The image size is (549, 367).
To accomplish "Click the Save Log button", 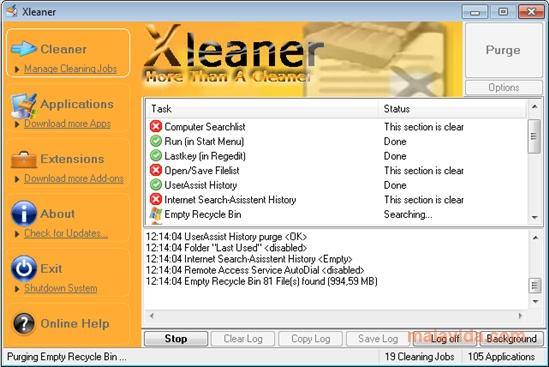I will pyautogui.click(x=378, y=339).
